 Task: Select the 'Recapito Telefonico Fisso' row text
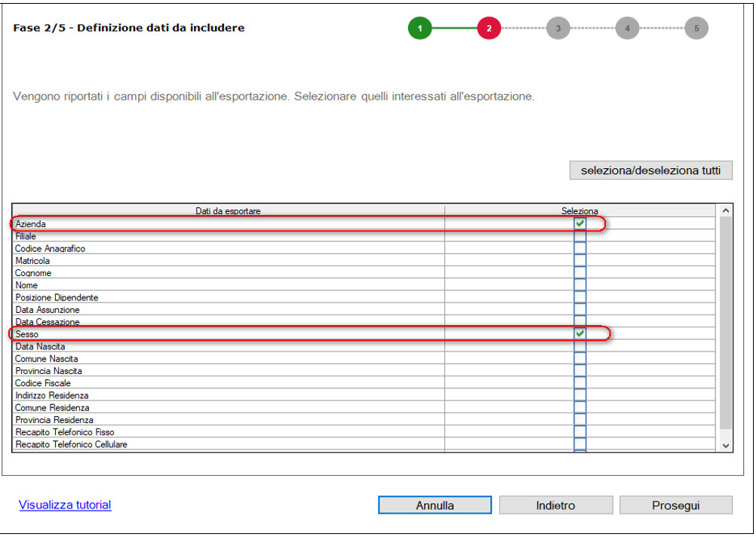click(65, 432)
